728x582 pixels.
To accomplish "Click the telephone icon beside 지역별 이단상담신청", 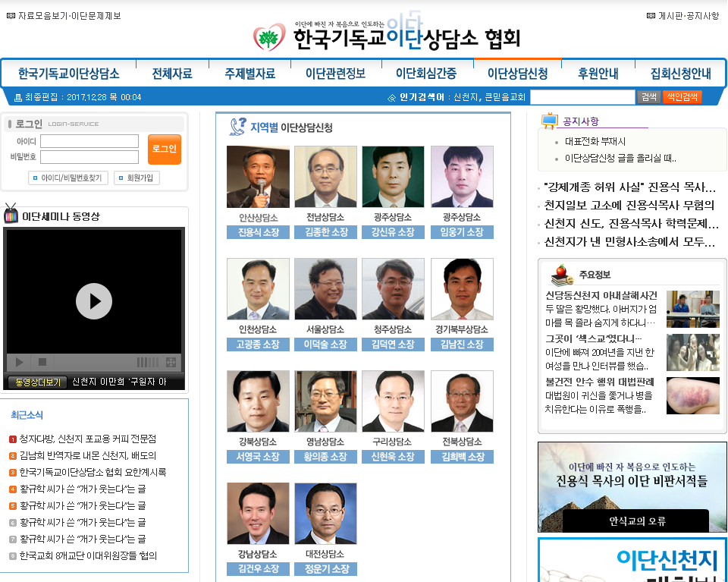I will [238, 126].
